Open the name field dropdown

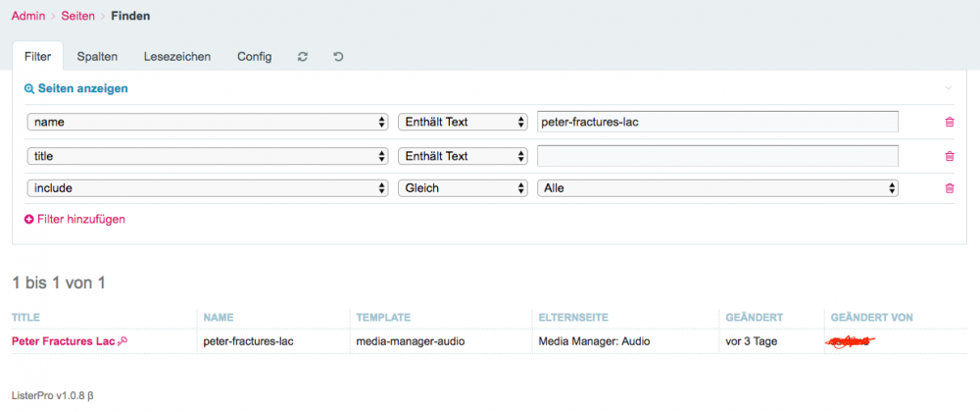(x=207, y=122)
